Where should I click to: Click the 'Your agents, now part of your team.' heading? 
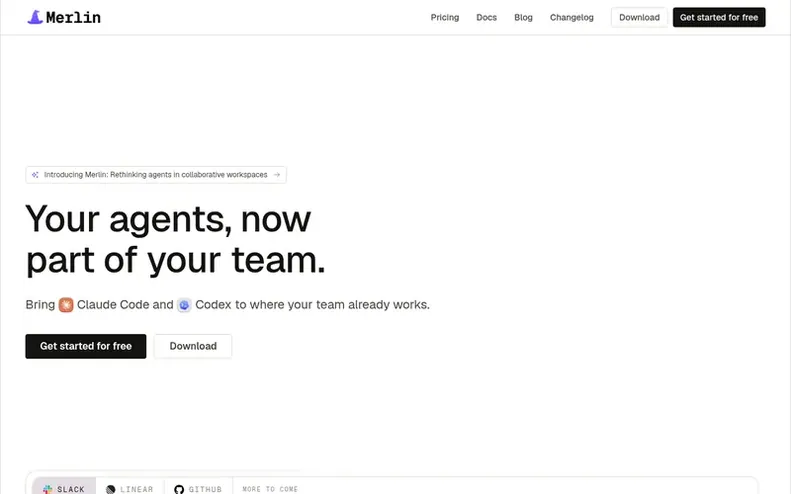tap(176, 239)
